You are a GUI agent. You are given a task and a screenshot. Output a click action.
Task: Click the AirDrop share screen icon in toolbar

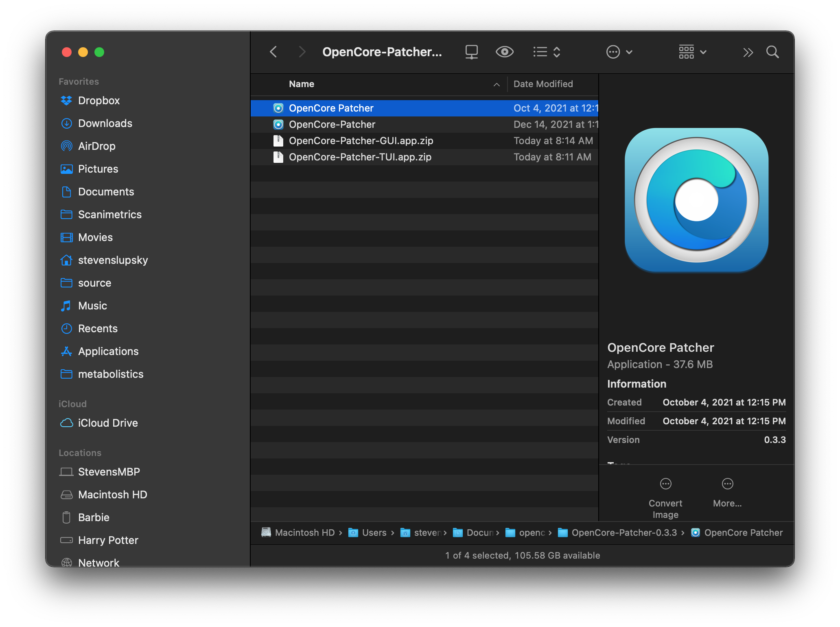pyautogui.click(x=471, y=52)
